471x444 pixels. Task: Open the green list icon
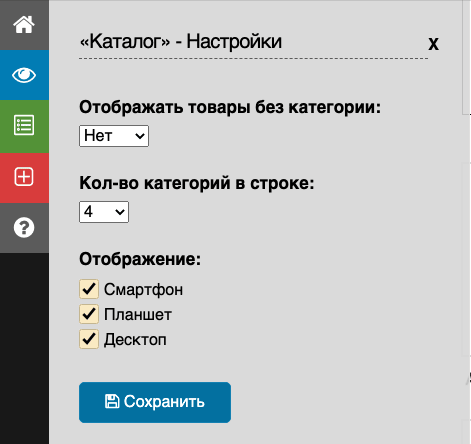coord(24,126)
